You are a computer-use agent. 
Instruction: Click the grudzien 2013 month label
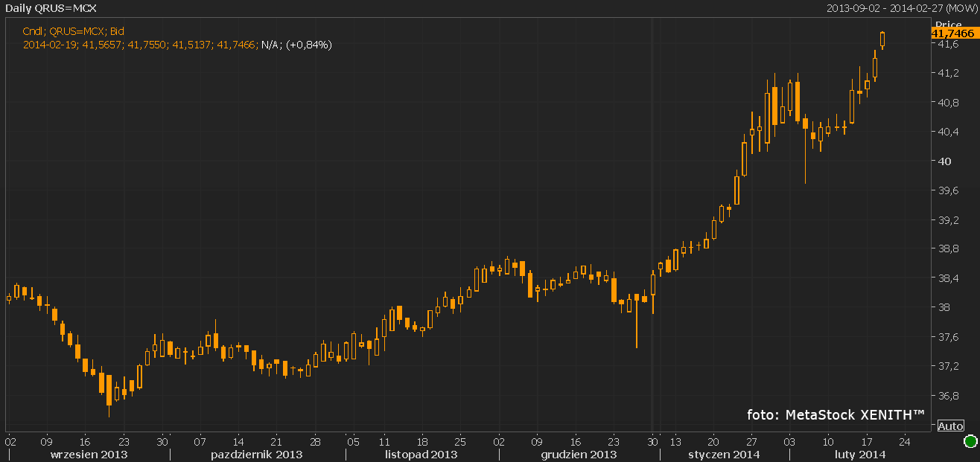pos(579,454)
